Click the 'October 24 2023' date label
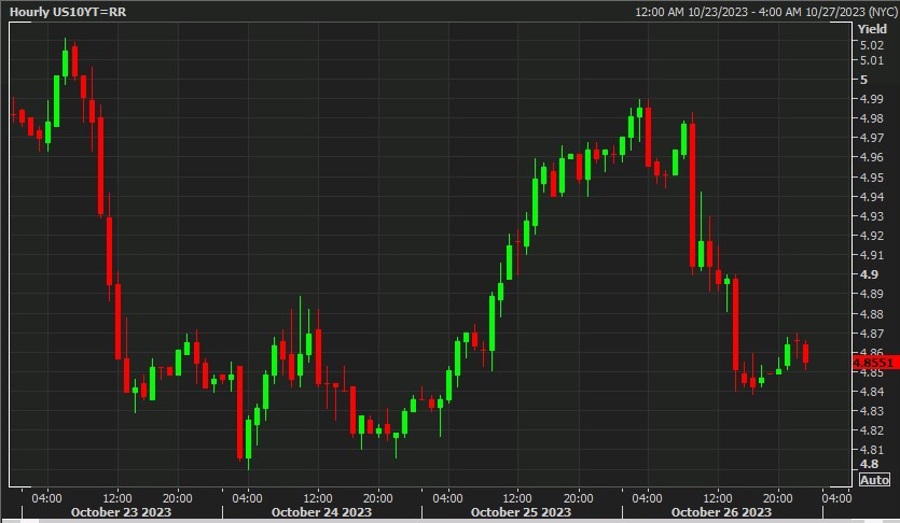 [x=321, y=512]
